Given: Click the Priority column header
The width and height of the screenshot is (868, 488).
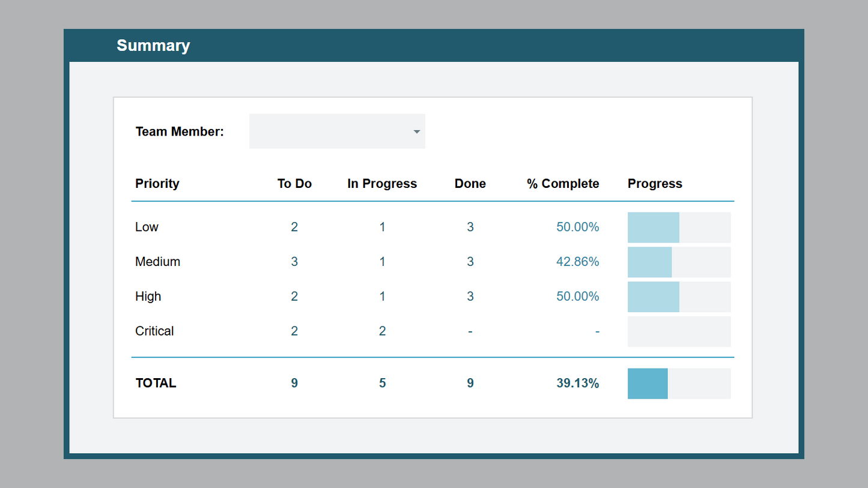Looking at the screenshot, I should [157, 184].
